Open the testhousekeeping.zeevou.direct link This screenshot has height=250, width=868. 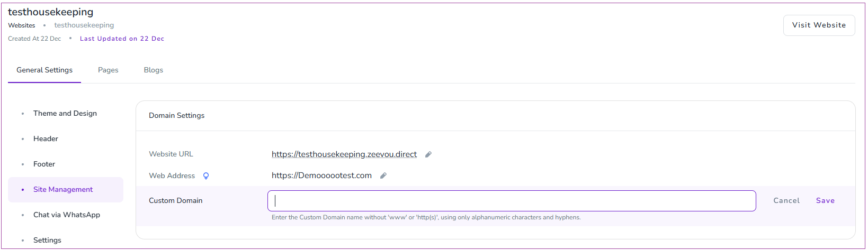pos(344,154)
